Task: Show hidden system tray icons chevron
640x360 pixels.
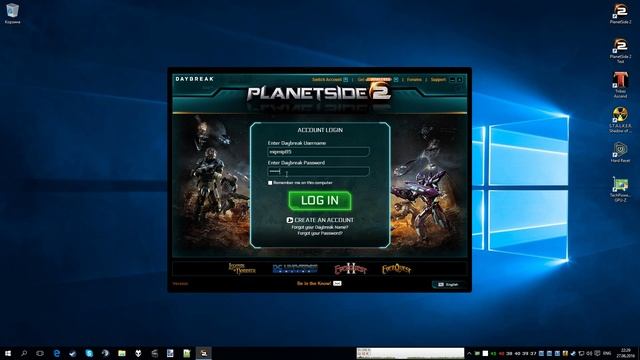Action: click(x=469, y=353)
